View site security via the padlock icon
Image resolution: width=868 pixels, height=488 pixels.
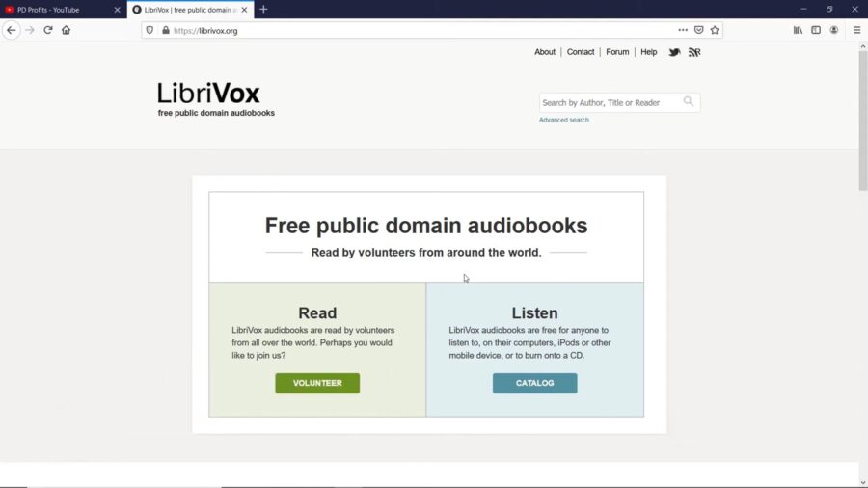[166, 31]
